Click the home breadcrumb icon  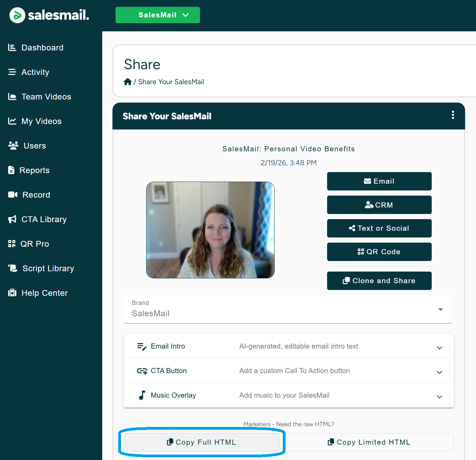(x=127, y=82)
